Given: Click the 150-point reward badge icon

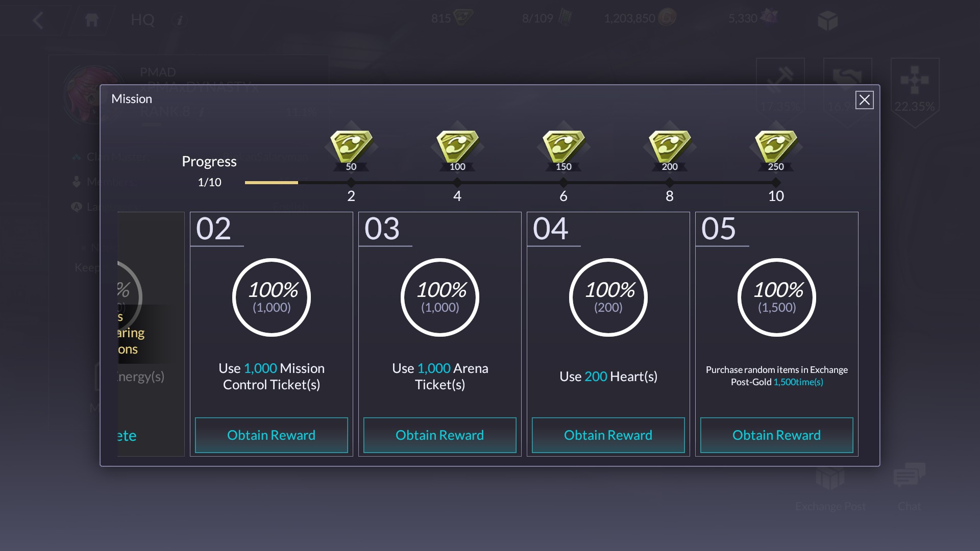Looking at the screenshot, I should (563, 147).
